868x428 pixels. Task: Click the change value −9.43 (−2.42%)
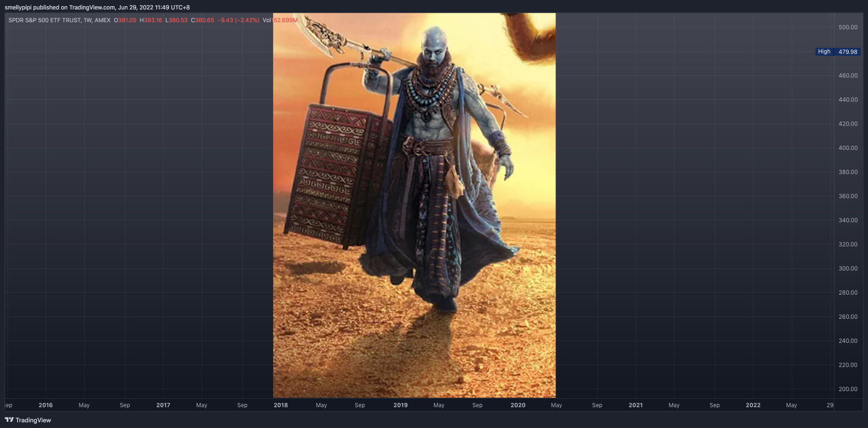(x=239, y=20)
